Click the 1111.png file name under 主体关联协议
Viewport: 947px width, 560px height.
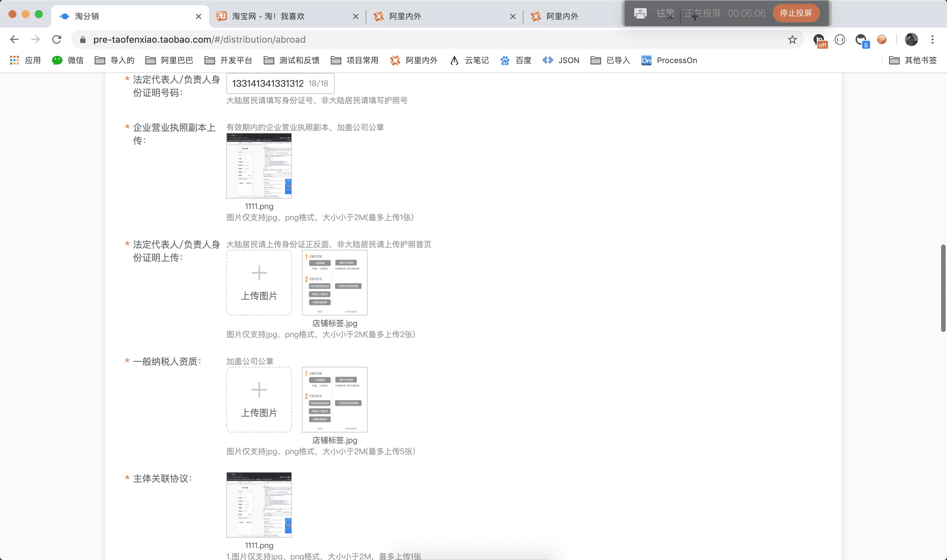(x=259, y=545)
